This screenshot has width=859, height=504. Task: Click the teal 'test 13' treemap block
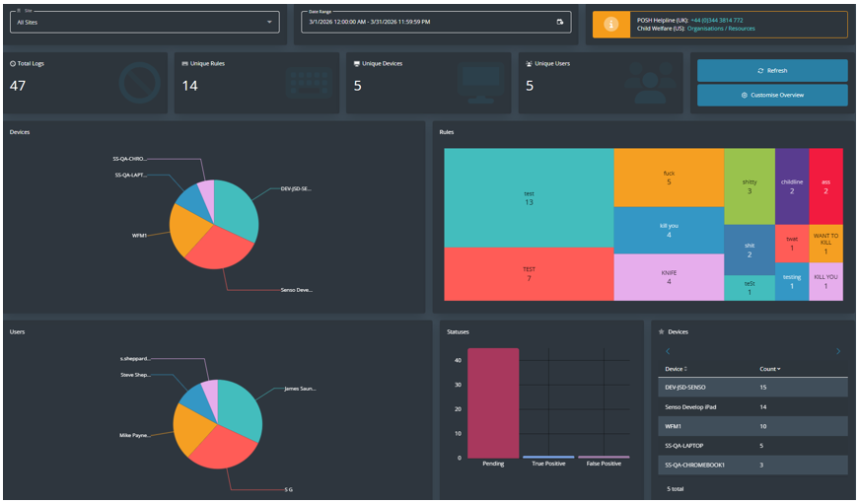(529, 198)
